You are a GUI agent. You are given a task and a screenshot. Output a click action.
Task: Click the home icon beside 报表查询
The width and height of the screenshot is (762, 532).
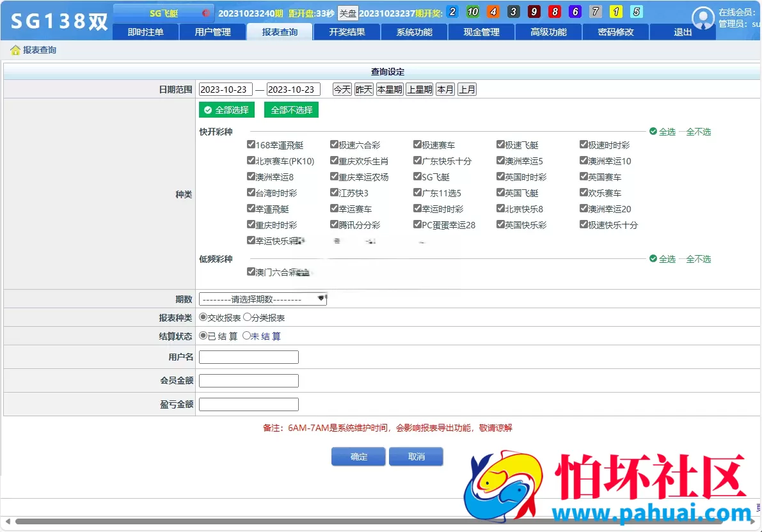15,50
